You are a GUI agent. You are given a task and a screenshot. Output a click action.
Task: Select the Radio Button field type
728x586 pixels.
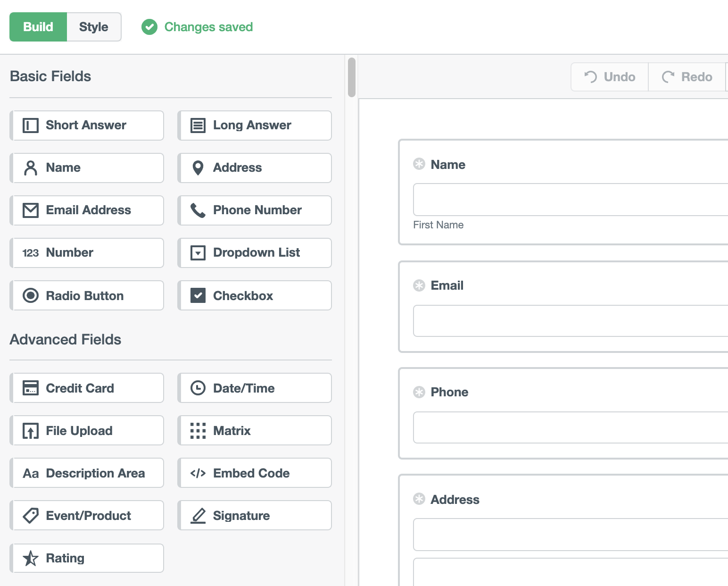pyautogui.click(x=86, y=295)
